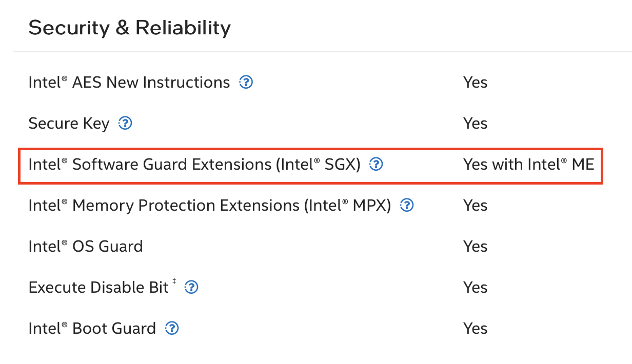This screenshot has width=632, height=364.
Task: Click the Intel MPX help icon
Action: point(406,205)
